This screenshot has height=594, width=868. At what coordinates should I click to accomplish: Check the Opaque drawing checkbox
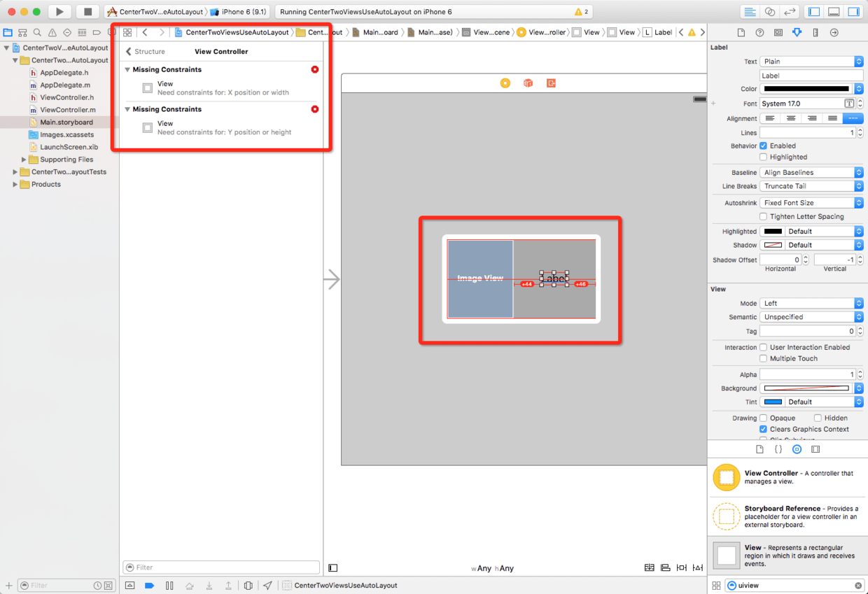764,418
